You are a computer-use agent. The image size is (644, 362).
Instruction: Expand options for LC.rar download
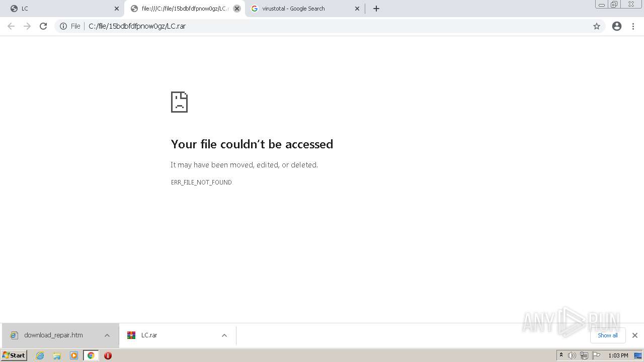point(224,335)
